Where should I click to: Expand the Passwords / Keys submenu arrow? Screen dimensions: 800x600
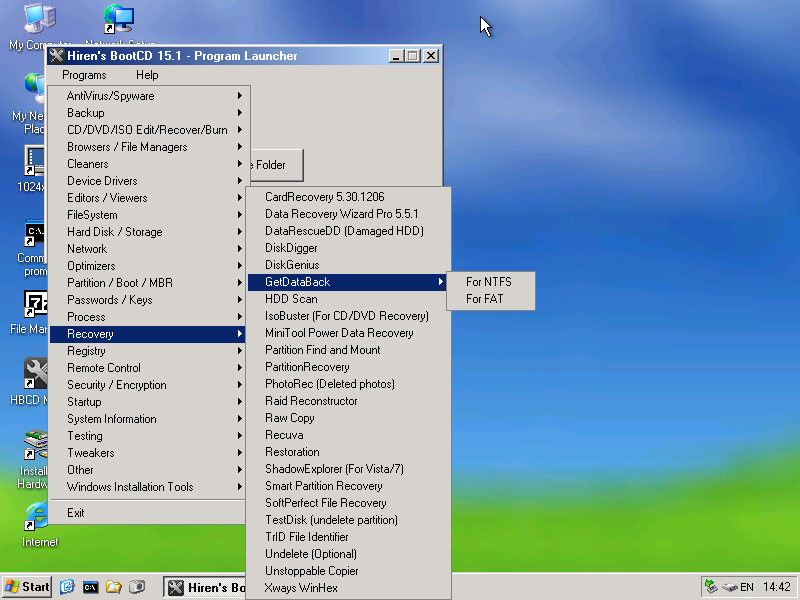[x=239, y=300]
